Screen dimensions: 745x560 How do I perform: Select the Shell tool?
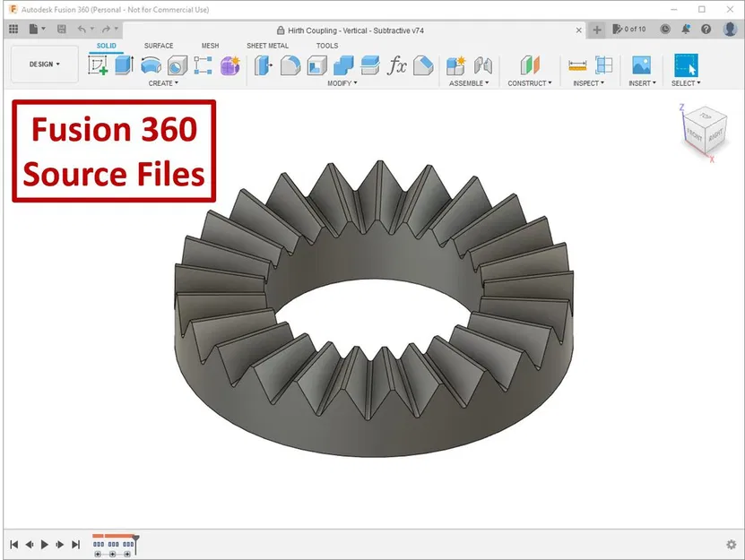[316, 65]
